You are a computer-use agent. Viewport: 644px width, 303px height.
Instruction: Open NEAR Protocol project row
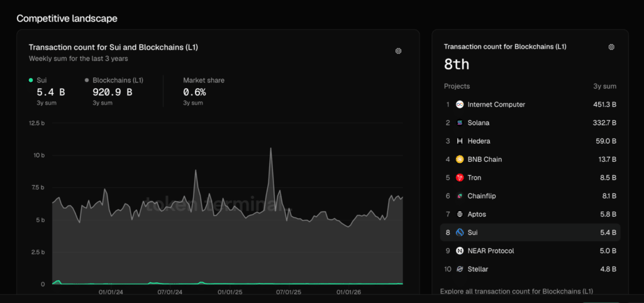click(x=530, y=251)
